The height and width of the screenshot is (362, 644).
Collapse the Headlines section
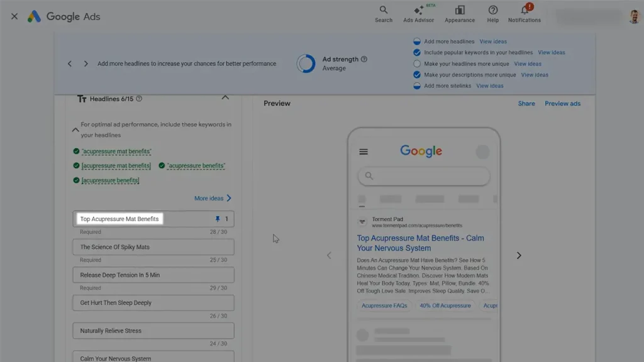tap(225, 98)
